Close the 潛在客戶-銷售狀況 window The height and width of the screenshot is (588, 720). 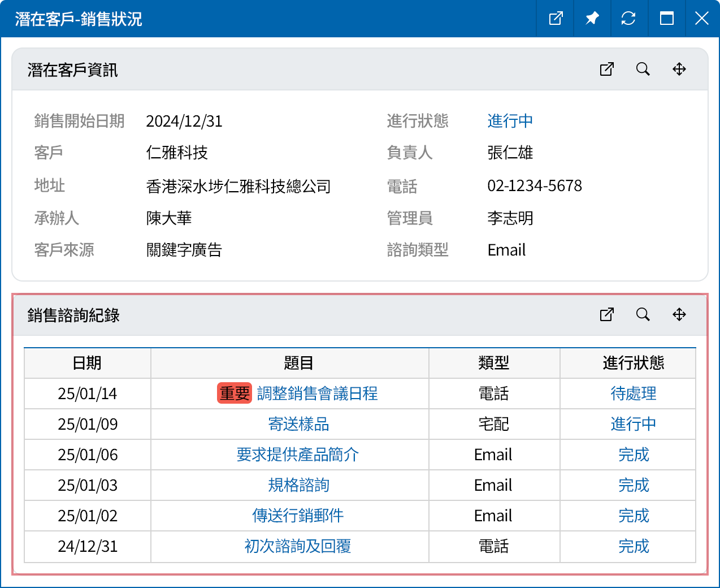click(701, 19)
